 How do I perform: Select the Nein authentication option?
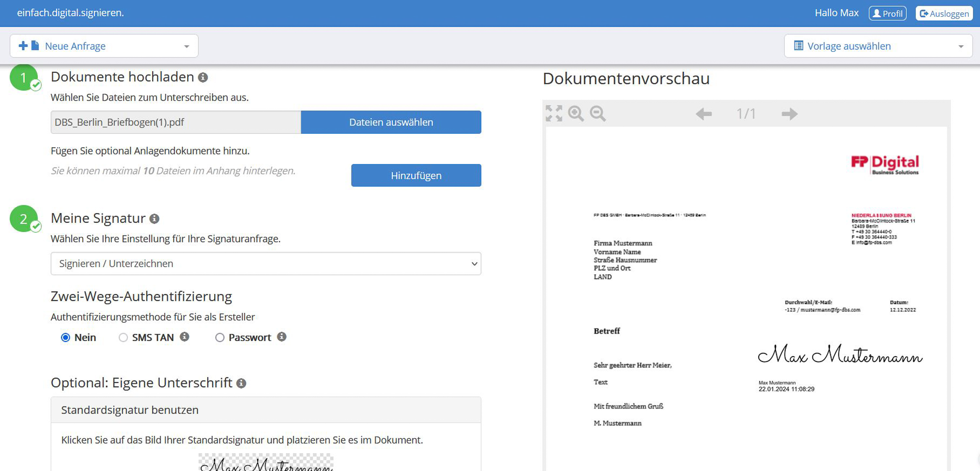tap(65, 337)
